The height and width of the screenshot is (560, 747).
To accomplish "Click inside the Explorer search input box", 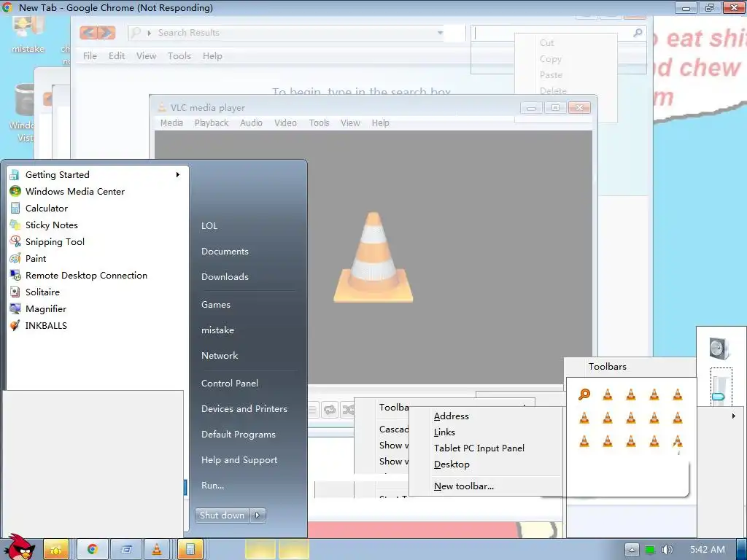I will click(553, 33).
